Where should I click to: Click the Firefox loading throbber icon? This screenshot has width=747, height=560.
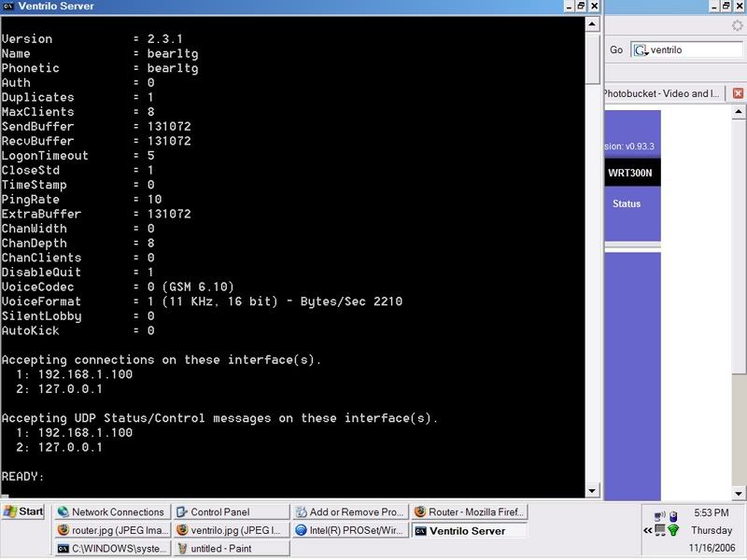pyautogui.click(x=738, y=26)
